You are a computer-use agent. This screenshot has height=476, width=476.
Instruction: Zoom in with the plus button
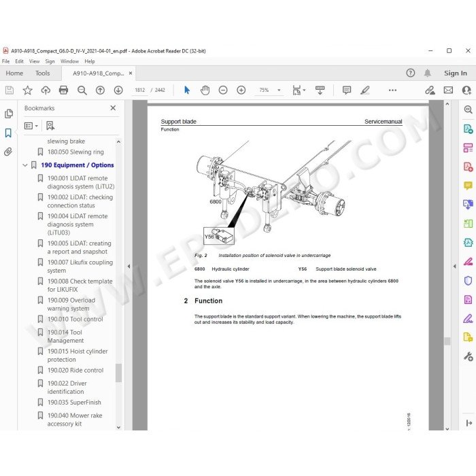click(241, 90)
